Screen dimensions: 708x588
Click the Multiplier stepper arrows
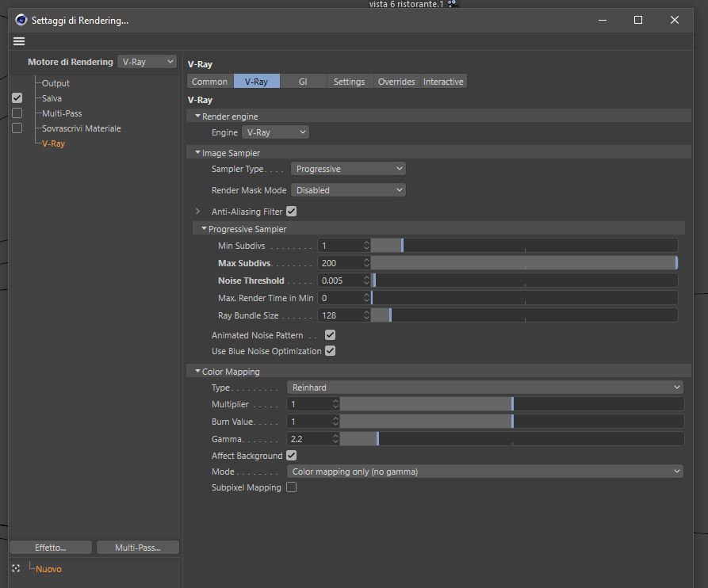click(x=335, y=404)
